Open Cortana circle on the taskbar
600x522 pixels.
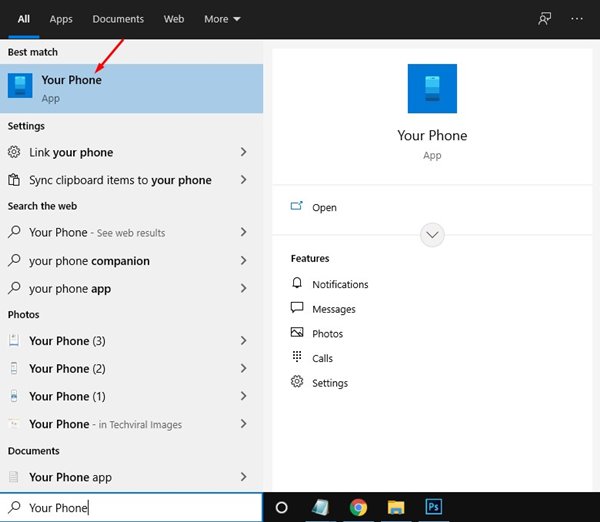[281, 507]
